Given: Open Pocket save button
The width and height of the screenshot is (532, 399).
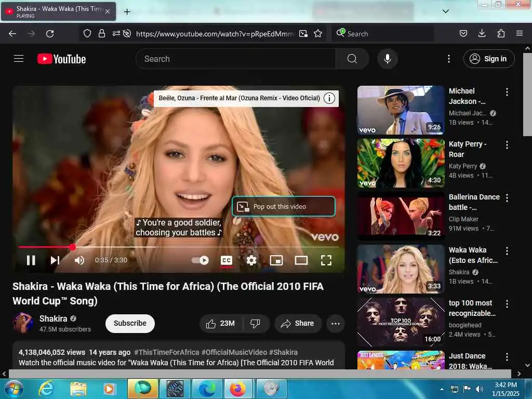Looking at the screenshot, I should point(463,34).
